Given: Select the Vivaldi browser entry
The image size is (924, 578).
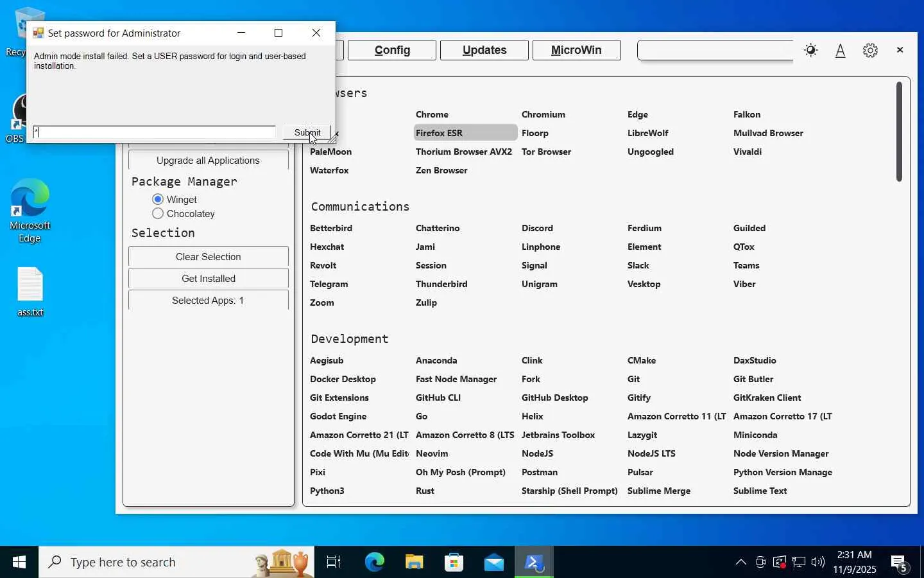Looking at the screenshot, I should 748,152.
